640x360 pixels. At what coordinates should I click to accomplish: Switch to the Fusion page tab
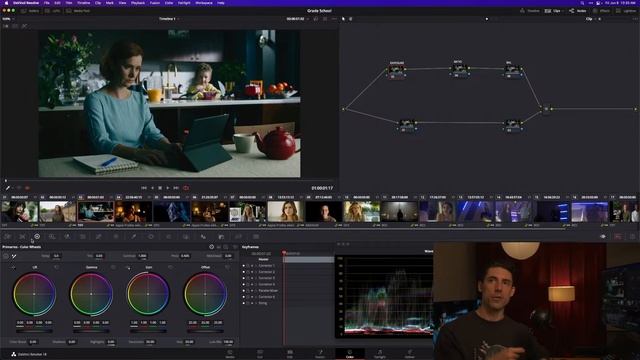(x=320, y=354)
